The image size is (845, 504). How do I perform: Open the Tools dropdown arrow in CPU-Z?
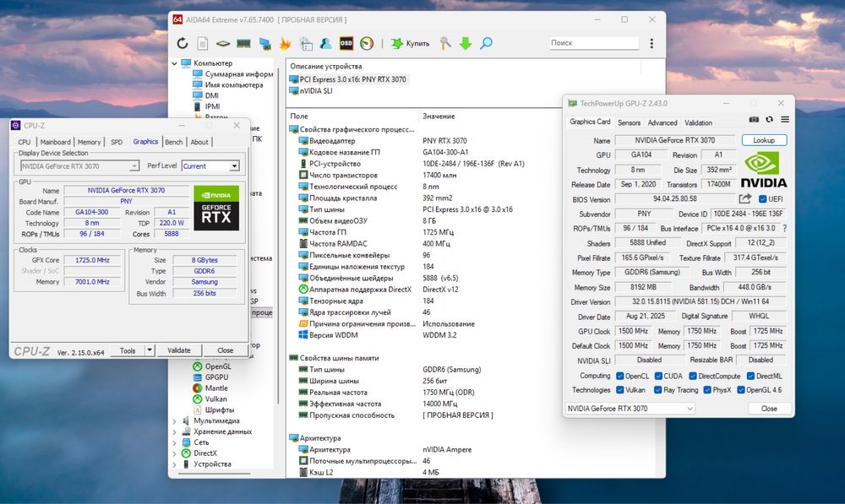click(x=150, y=350)
